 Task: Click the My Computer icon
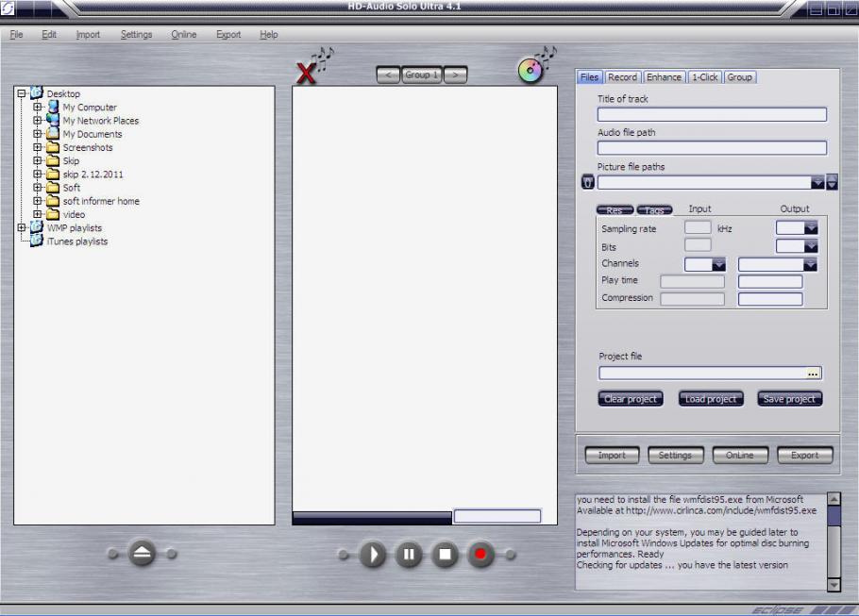point(53,107)
